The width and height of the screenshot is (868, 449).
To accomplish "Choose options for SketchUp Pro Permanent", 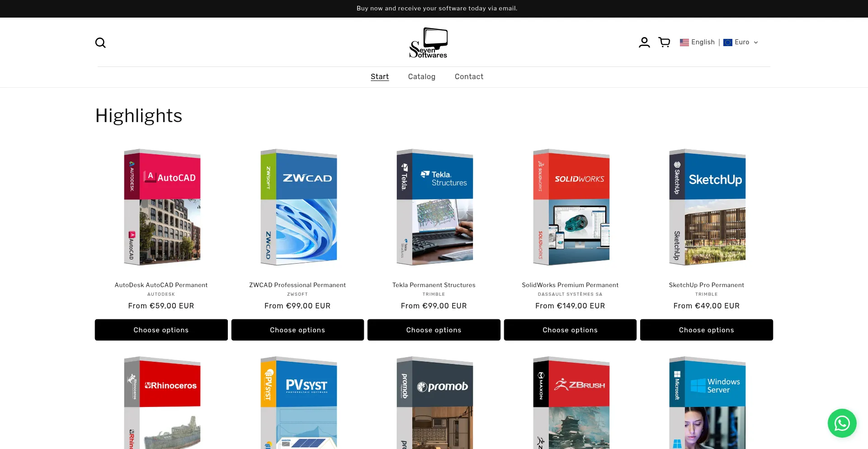I will point(707,330).
